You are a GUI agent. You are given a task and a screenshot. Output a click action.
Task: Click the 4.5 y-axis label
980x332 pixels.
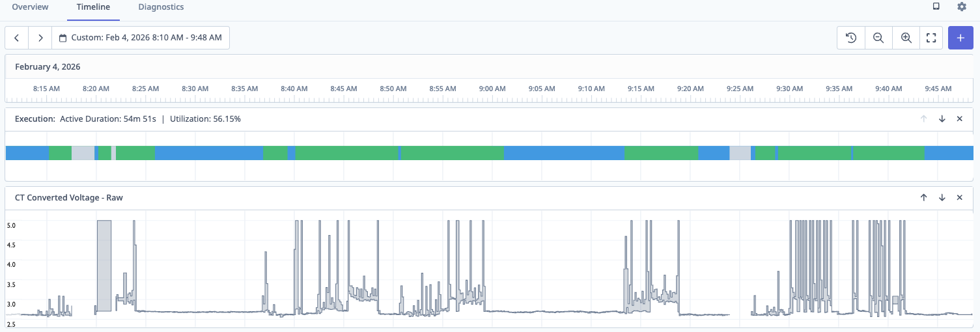click(x=11, y=245)
